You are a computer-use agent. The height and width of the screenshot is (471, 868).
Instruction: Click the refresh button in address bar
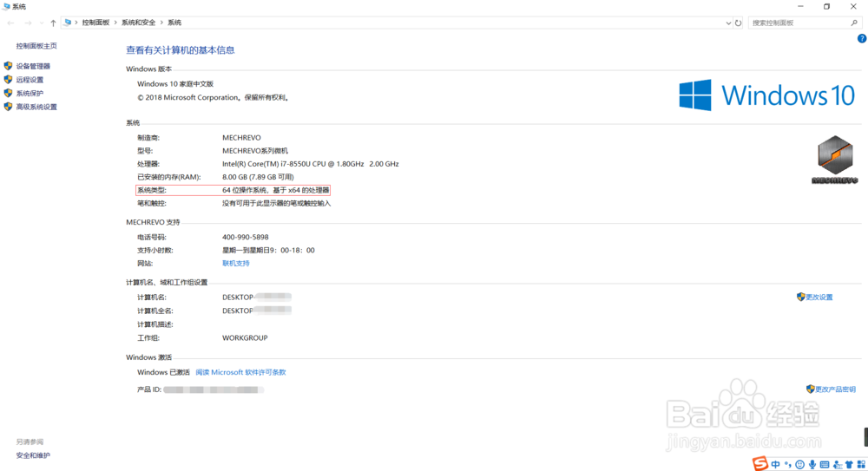(738, 23)
